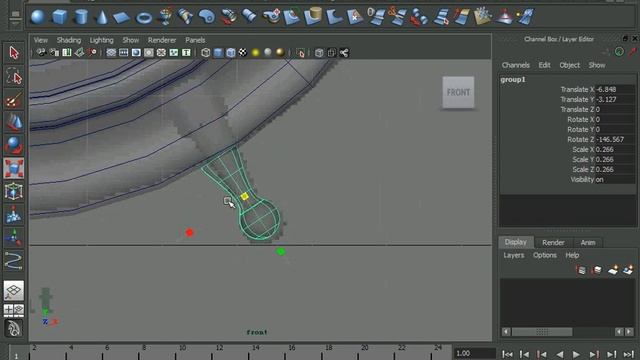The image size is (640, 360).
Task: Switch to single perspective view layout
Action: (x=14, y=291)
